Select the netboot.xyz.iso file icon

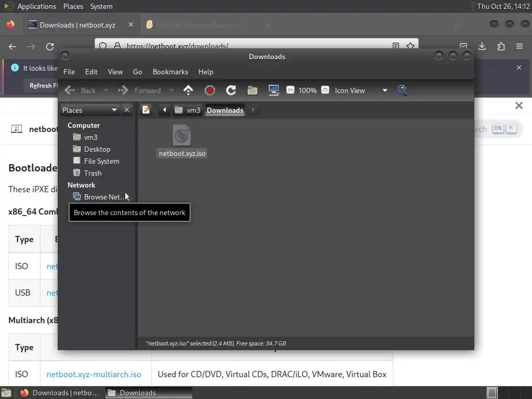point(181,135)
